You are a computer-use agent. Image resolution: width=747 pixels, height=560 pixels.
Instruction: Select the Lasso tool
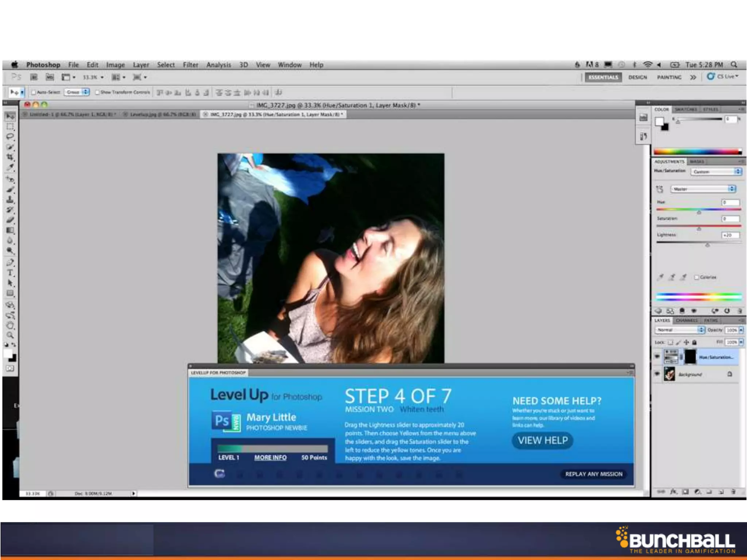click(10, 137)
